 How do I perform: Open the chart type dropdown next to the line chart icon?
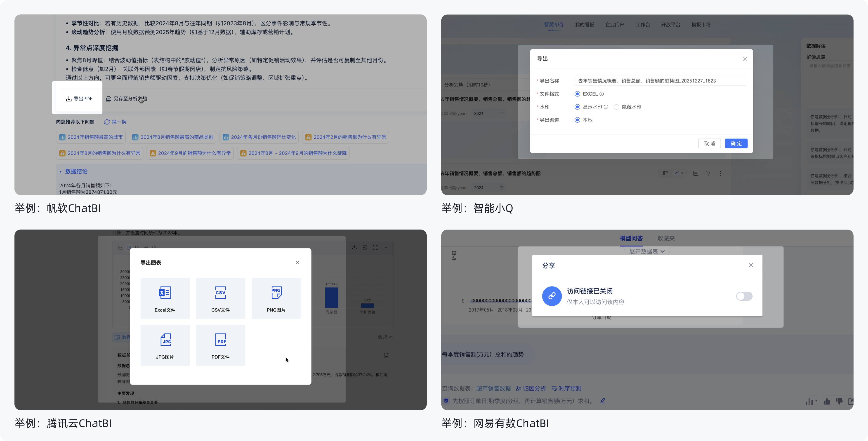[x=683, y=173]
